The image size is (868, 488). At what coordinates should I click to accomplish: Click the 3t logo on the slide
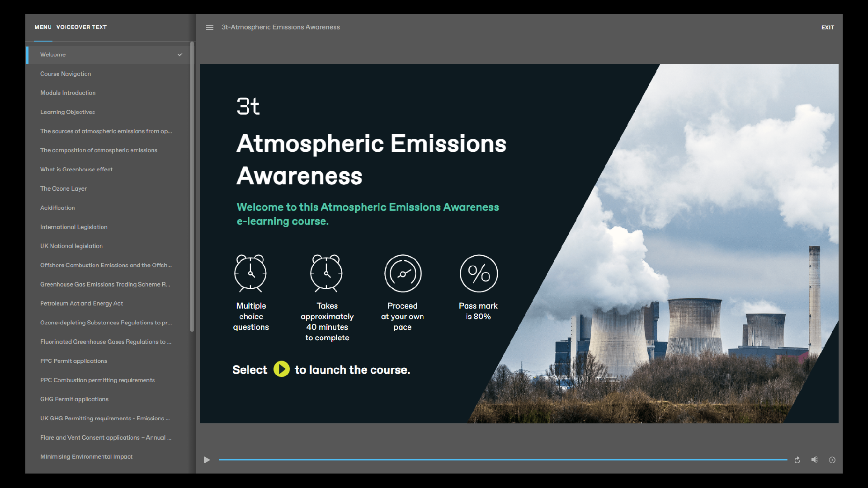click(x=248, y=107)
